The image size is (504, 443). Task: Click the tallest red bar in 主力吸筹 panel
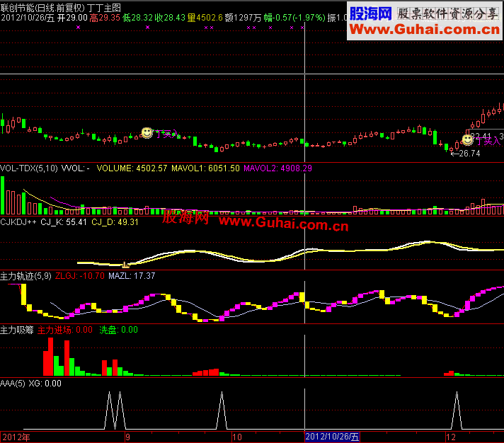50,357
